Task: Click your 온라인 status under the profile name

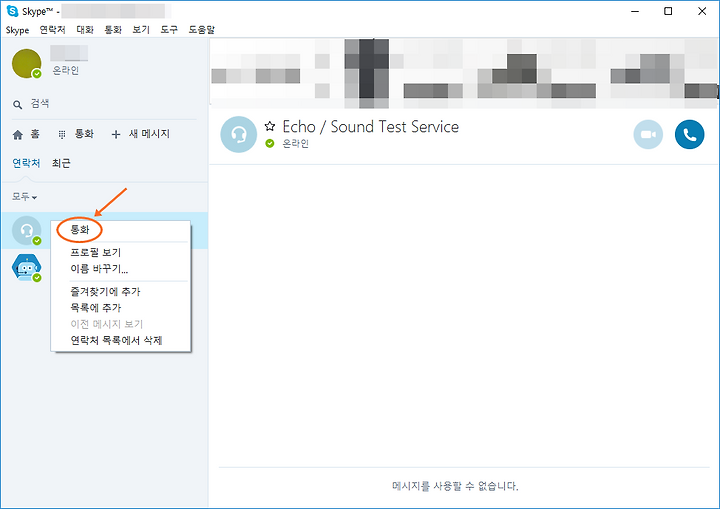Action: (x=66, y=70)
